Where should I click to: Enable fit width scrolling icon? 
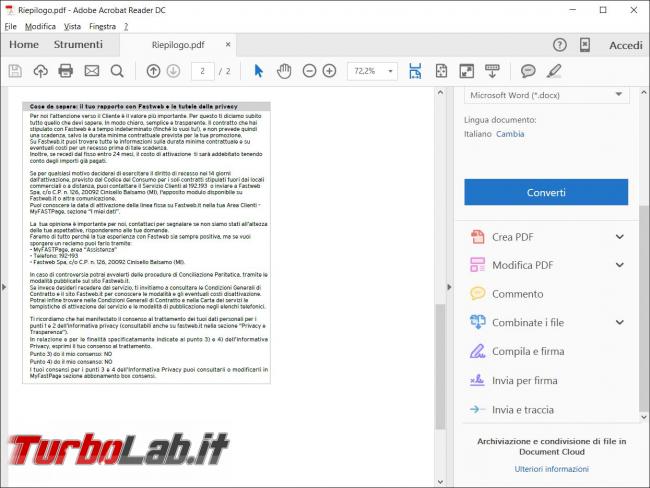point(415,71)
